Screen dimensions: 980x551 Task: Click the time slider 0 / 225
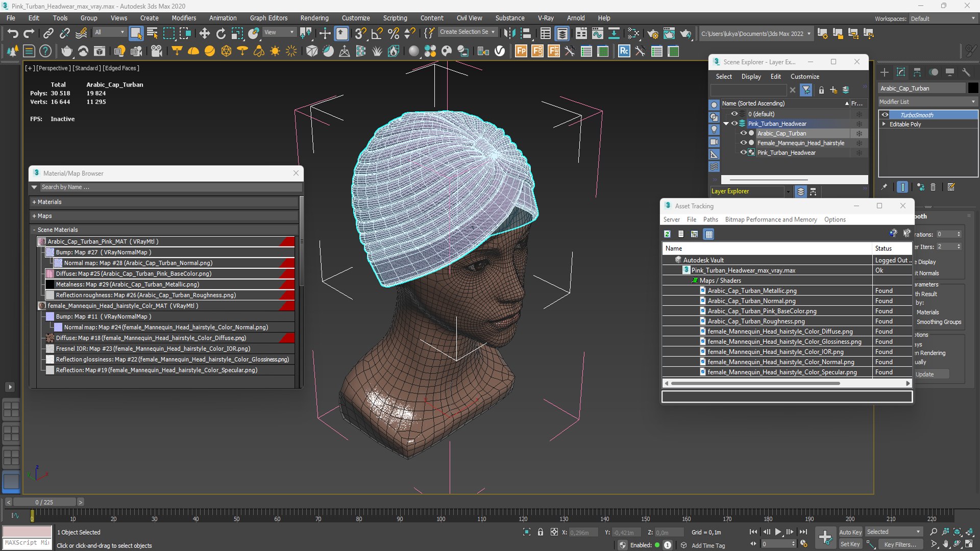(x=44, y=502)
